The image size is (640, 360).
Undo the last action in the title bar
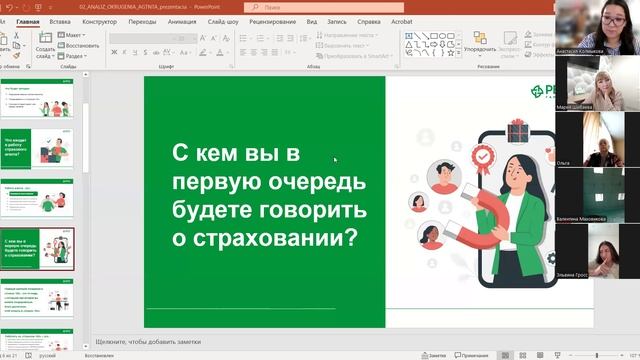point(9,7)
